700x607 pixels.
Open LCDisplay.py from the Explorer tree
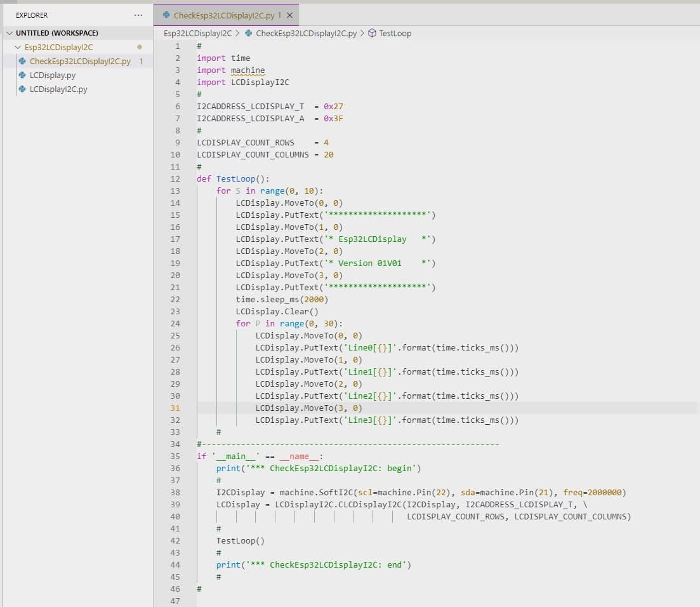pos(53,76)
